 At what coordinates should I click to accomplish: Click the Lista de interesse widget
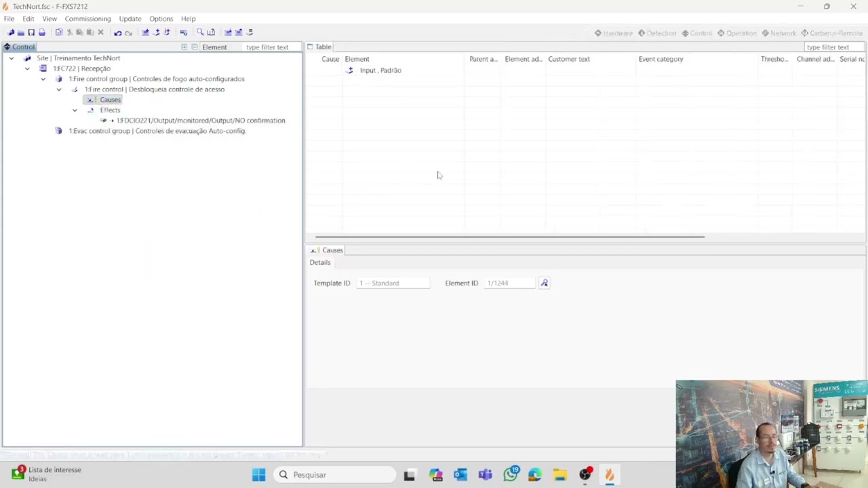tap(46, 474)
